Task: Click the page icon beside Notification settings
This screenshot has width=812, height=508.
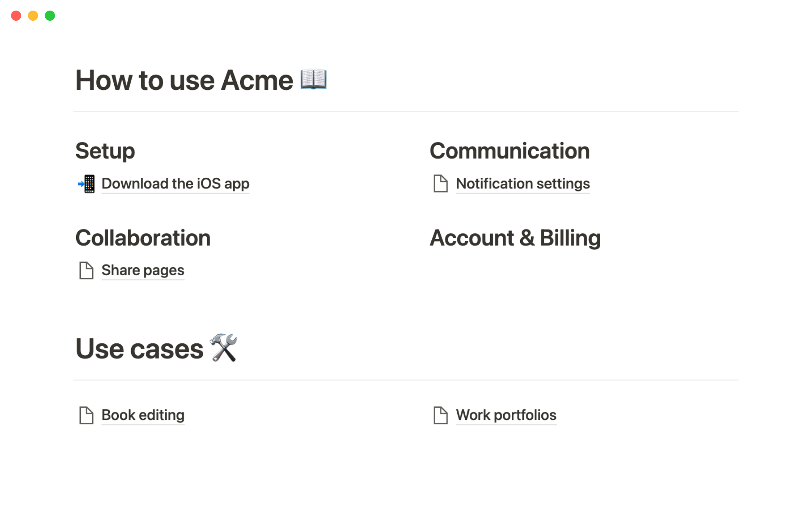Action: coord(440,184)
